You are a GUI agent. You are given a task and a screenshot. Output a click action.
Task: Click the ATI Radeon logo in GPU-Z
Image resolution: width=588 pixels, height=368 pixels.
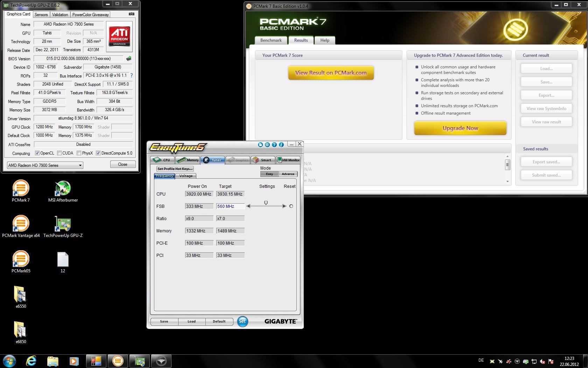[x=120, y=36]
